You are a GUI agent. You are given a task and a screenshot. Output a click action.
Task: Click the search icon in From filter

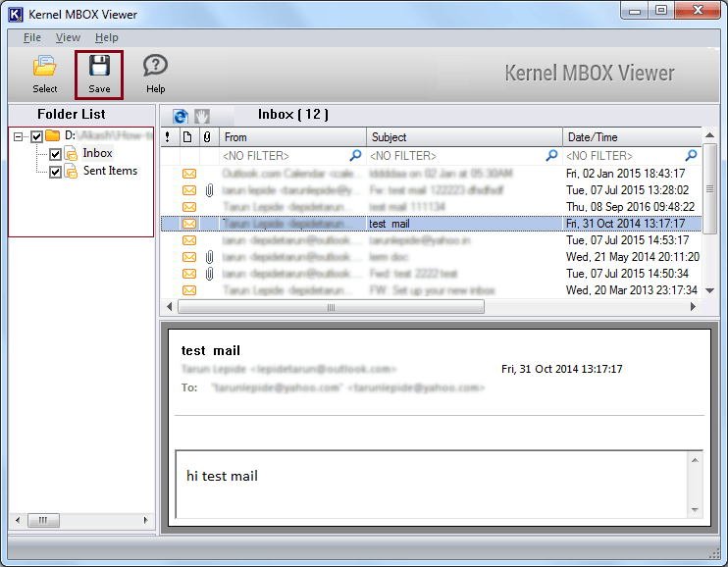[x=355, y=155]
